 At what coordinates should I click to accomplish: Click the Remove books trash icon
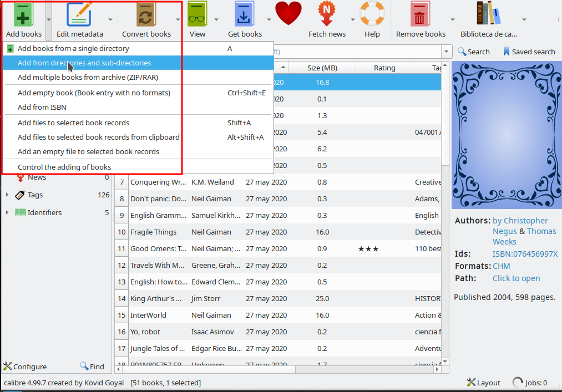point(420,14)
